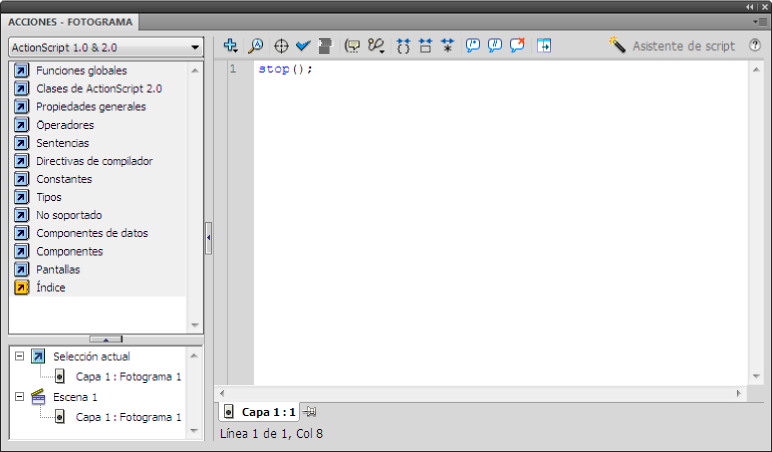Run Check syntax checkmark icon

[x=303, y=46]
